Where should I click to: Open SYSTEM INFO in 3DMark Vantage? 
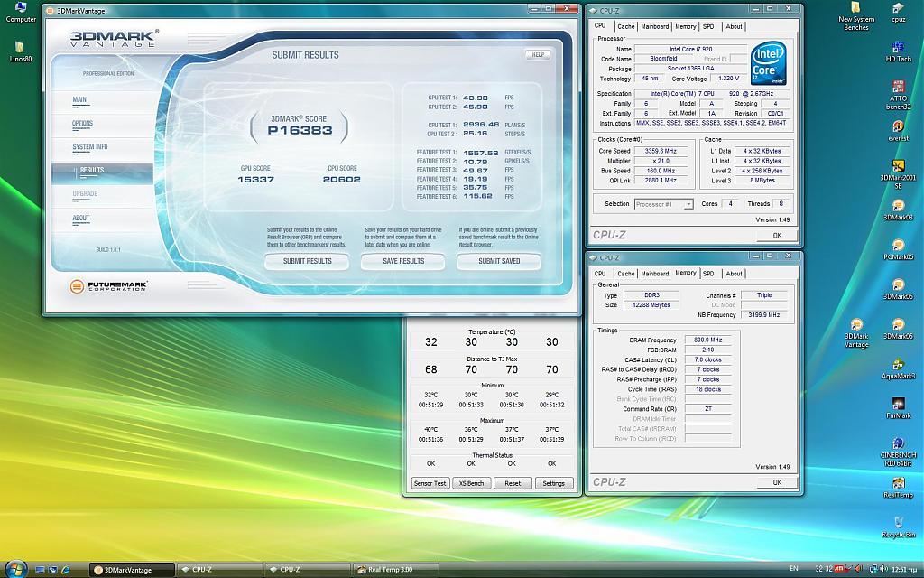coord(90,147)
